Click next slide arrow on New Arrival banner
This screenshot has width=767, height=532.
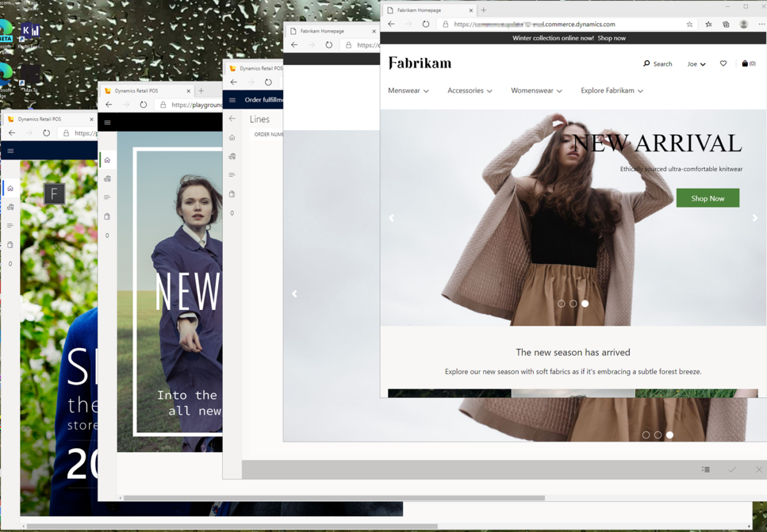click(x=754, y=218)
